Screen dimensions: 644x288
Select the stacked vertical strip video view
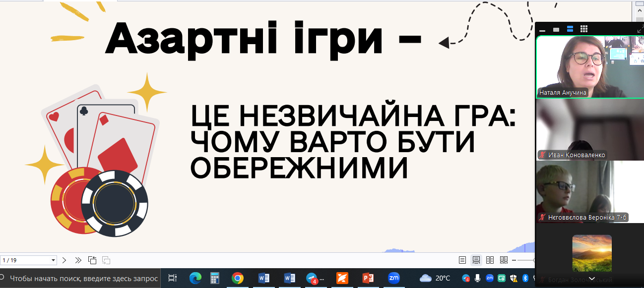pos(570,29)
